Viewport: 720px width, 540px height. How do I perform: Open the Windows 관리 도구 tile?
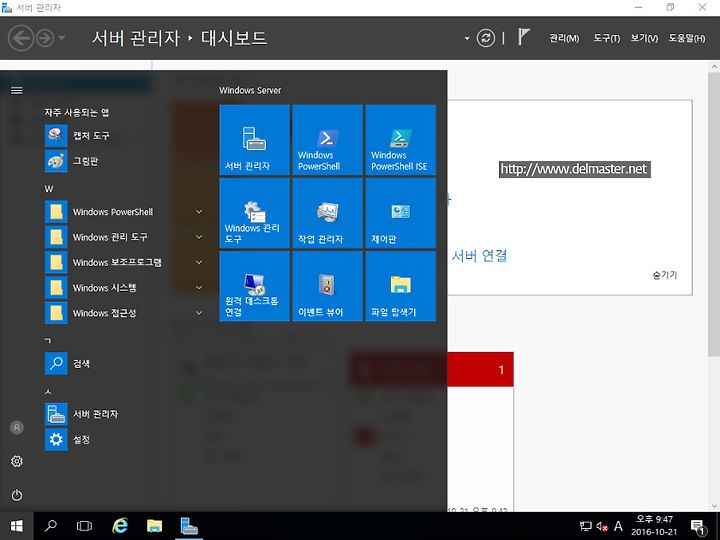click(254, 213)
